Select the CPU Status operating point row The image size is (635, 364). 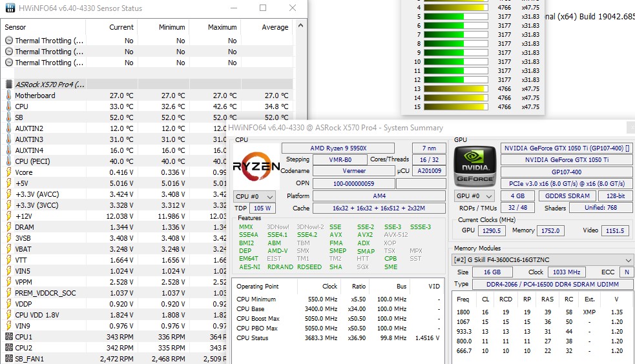338,338
